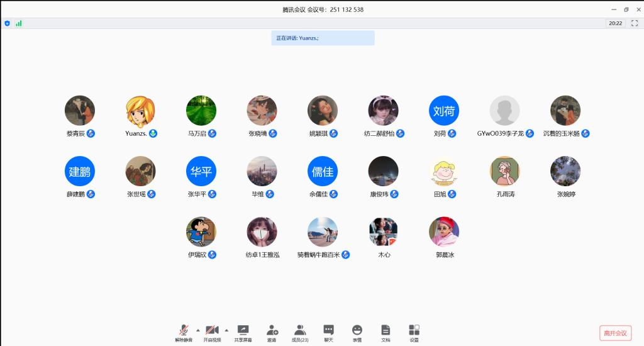Open the 设置 settings icon
This screenshot has height=346, width=644.
click(x=414, y=332)
